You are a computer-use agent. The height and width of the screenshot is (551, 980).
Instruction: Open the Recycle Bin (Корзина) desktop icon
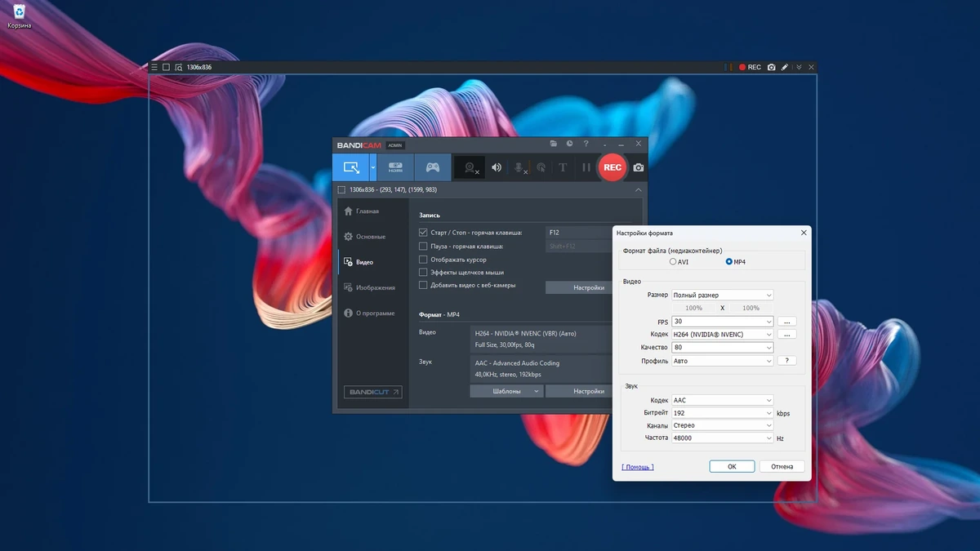(x=19, y=16)
